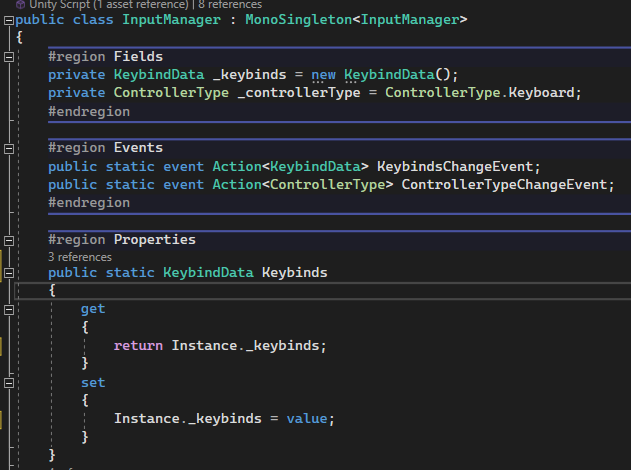The width and height of the screenshot is (631, 470).
Task: Open the Unity Script asset reference link
Action: pos(109,4)
